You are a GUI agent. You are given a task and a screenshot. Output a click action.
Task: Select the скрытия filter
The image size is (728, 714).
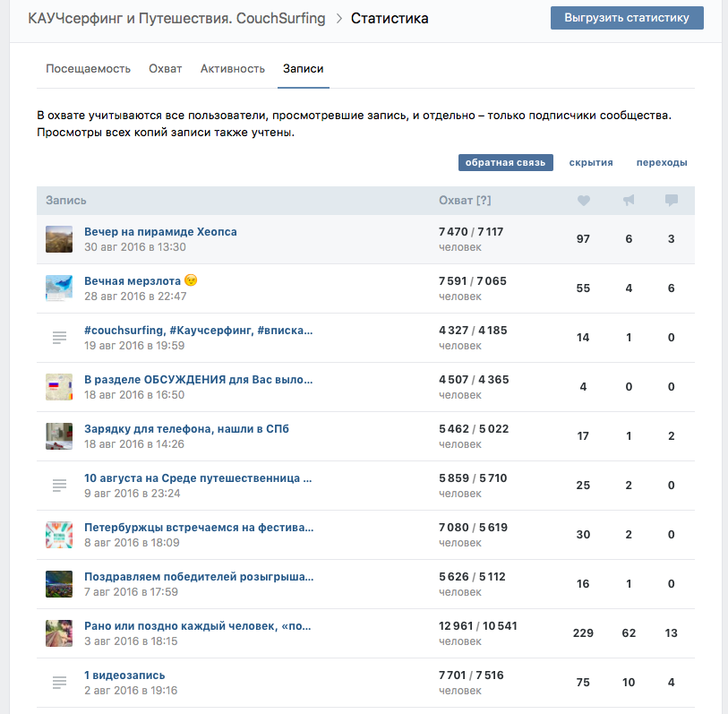[x=591, y=162]
